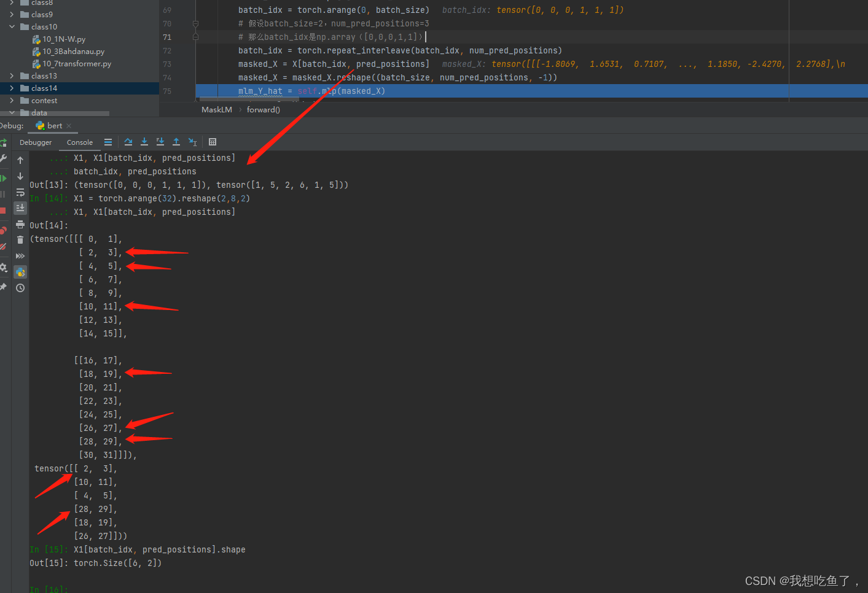Screen dimensions: 868x593
Task: Select the class14 folder row
Action: pos(79,88)
